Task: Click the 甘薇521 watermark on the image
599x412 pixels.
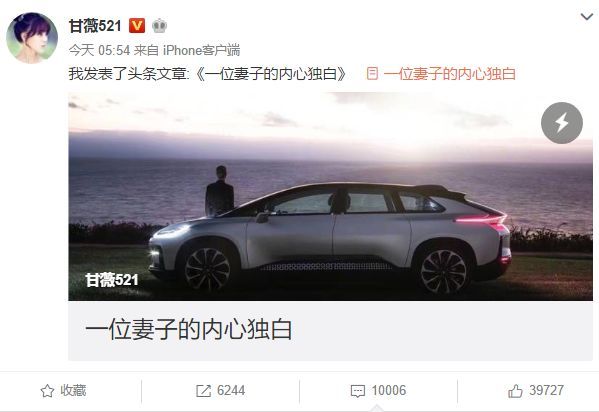Action: (x=112, y=280)
